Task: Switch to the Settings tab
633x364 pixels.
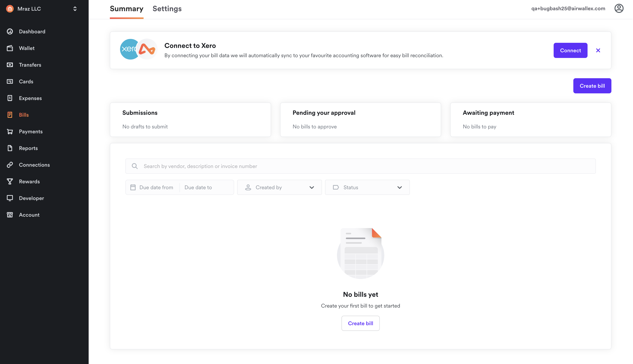Action: [x=167, y=9]
